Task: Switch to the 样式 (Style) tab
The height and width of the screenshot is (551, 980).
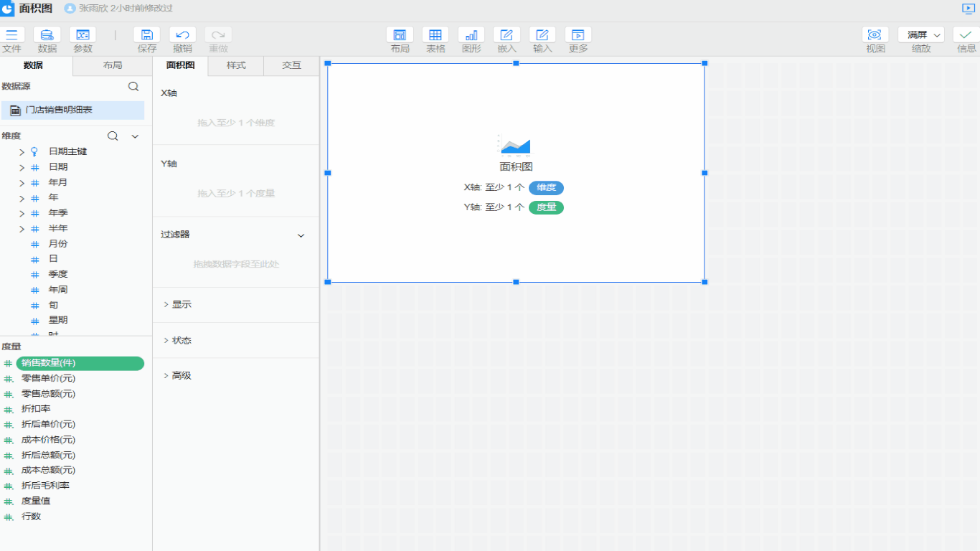Action: (236, 65)
